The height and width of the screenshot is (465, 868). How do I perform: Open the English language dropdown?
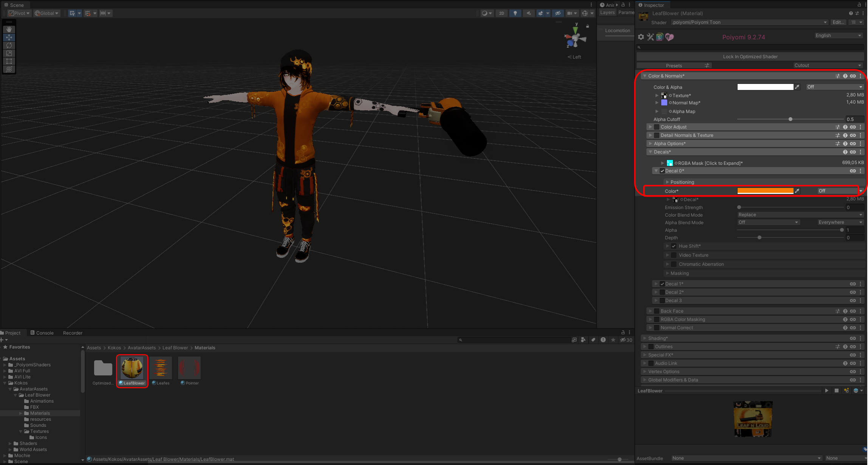coord(838,36)
